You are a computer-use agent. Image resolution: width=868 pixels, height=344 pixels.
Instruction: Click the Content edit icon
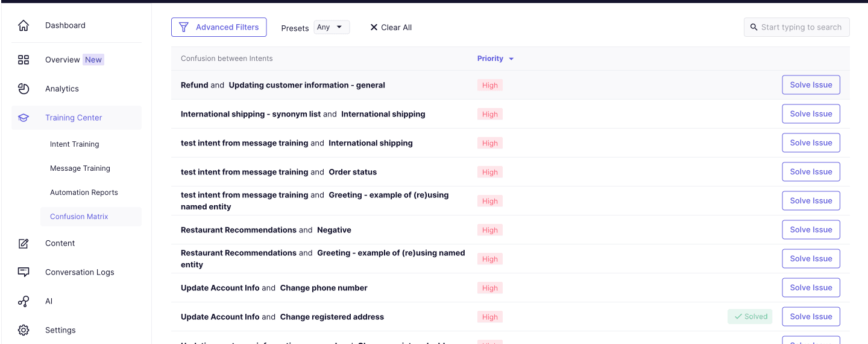point(24,243)
